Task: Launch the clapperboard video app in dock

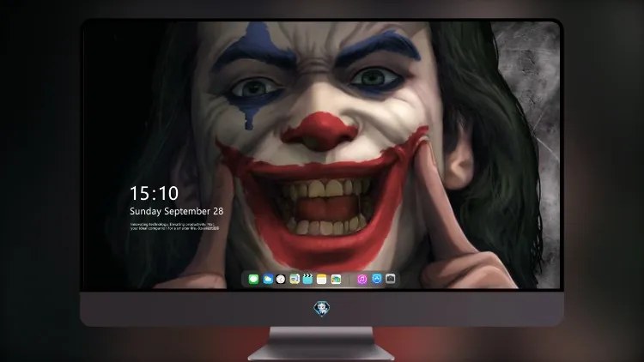Action: point(307,280)
